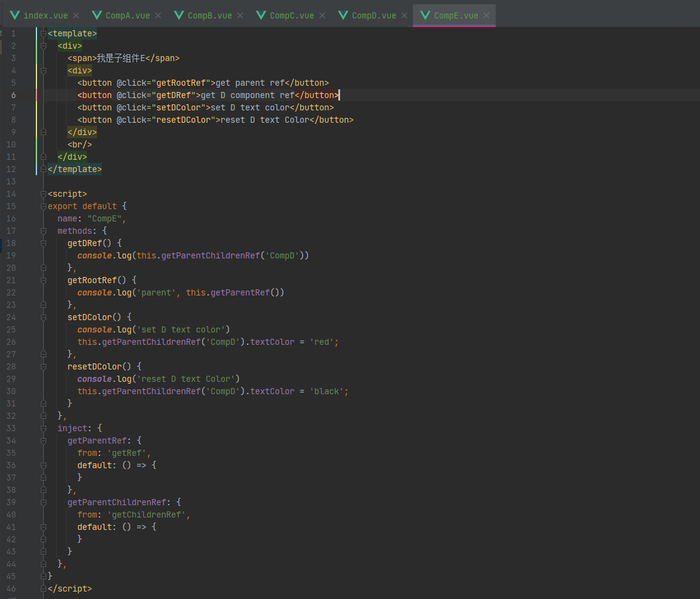Viewport: 700px width, 599px height.
Task: Click the 'parent' string on line 22
Action: pos(156,292)
